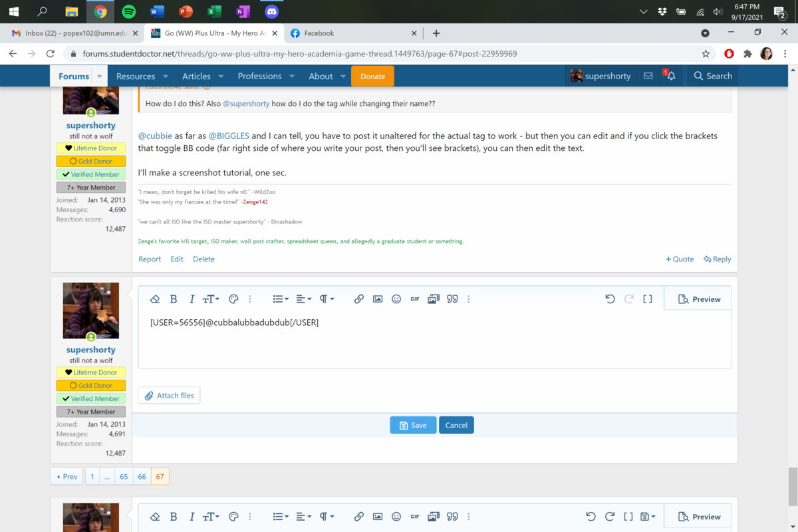
Task: Toggle BB code brackets in upper editor
Action: click(647, 299)
